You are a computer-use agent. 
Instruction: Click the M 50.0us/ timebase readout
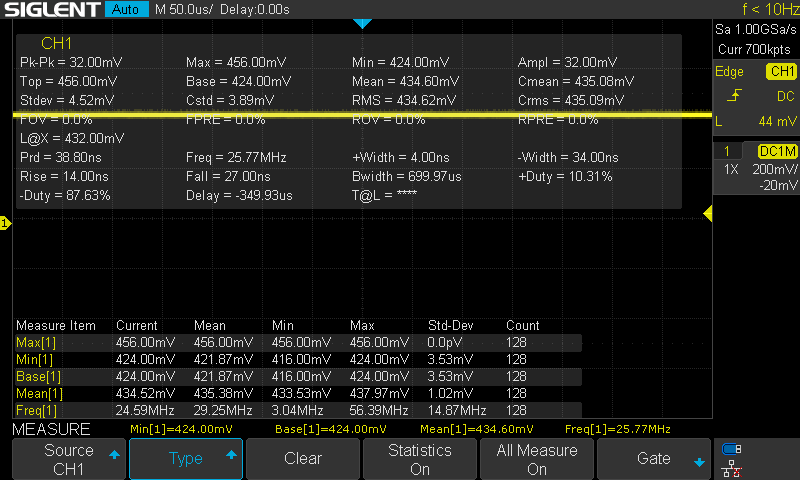pyautogui.click(x=184, y=9)
